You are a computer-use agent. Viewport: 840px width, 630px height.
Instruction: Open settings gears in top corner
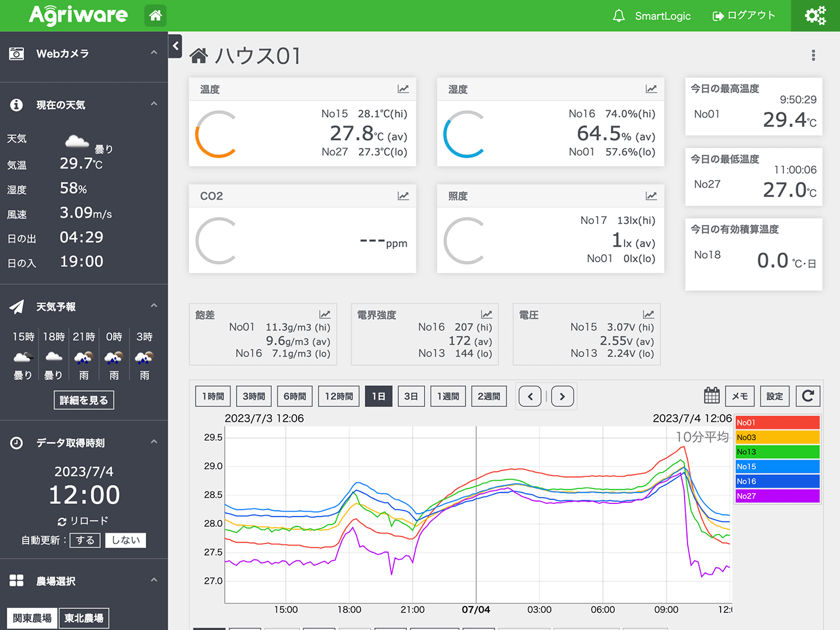815,16
